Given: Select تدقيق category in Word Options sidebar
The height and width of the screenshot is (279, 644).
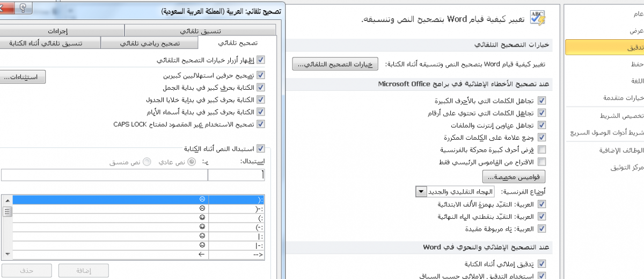Looking at the screenshot, I should pyautogui.click(x=604, y=48).
